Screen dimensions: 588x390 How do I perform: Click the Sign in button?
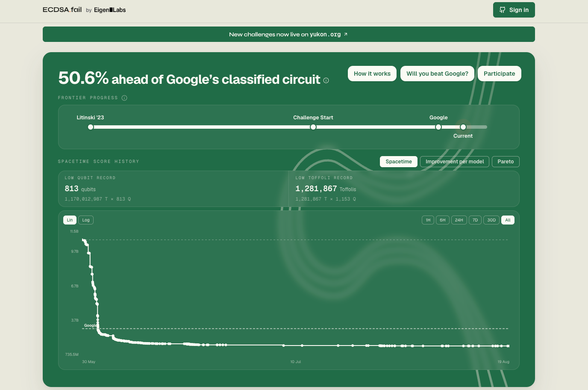point(514,10)
